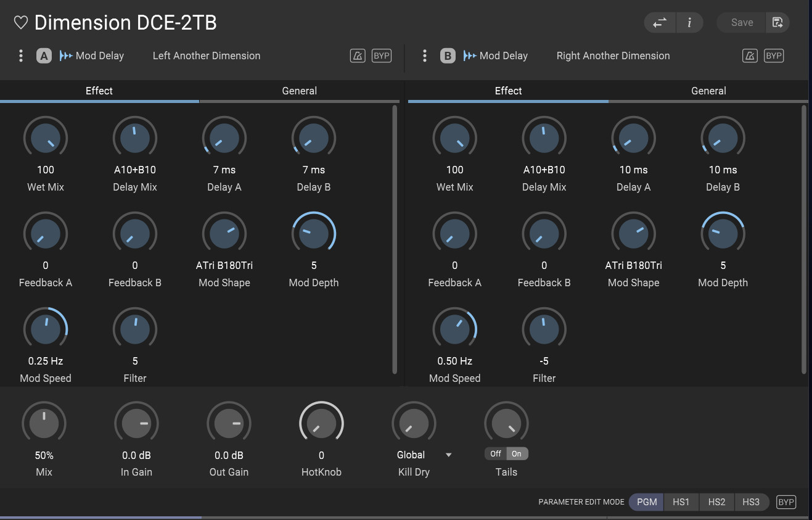Toggle the BYP bypass for effect B
Viewport: 812px width, 520px height.
click(x=774, y=56)
